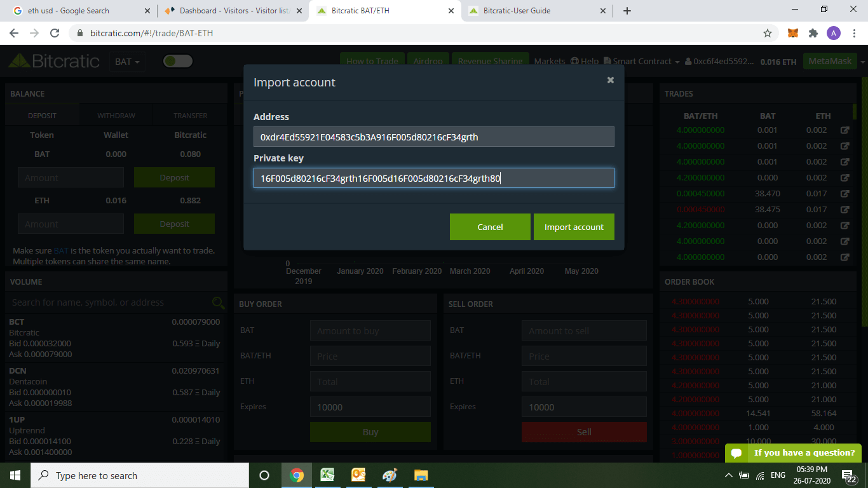Click the Amount to buy field
The height and width of the screenshot is (488, 868).
tap(370, 330)
